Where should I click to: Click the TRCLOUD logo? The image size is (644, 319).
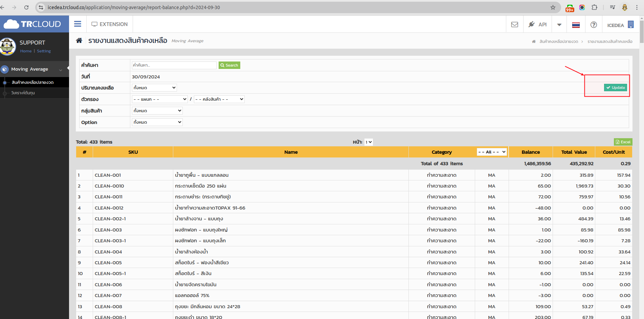click(x=32, y=24)
